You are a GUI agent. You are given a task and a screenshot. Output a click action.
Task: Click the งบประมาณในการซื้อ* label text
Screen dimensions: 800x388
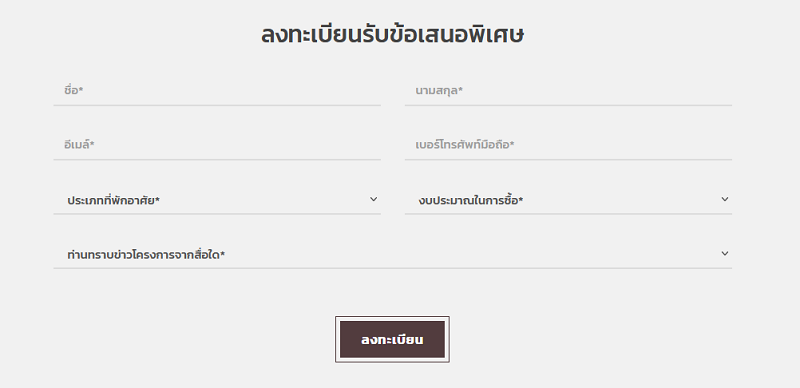pos(470,200)
